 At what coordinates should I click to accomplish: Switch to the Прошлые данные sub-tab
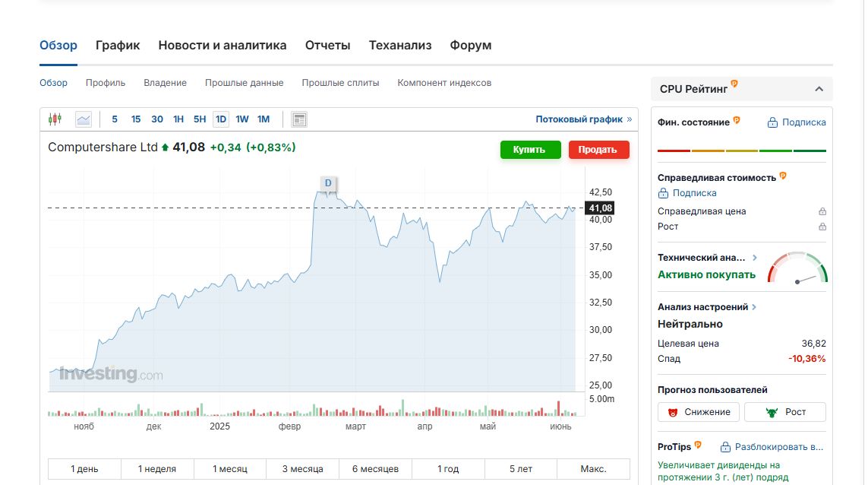click(x=244, y=83)
